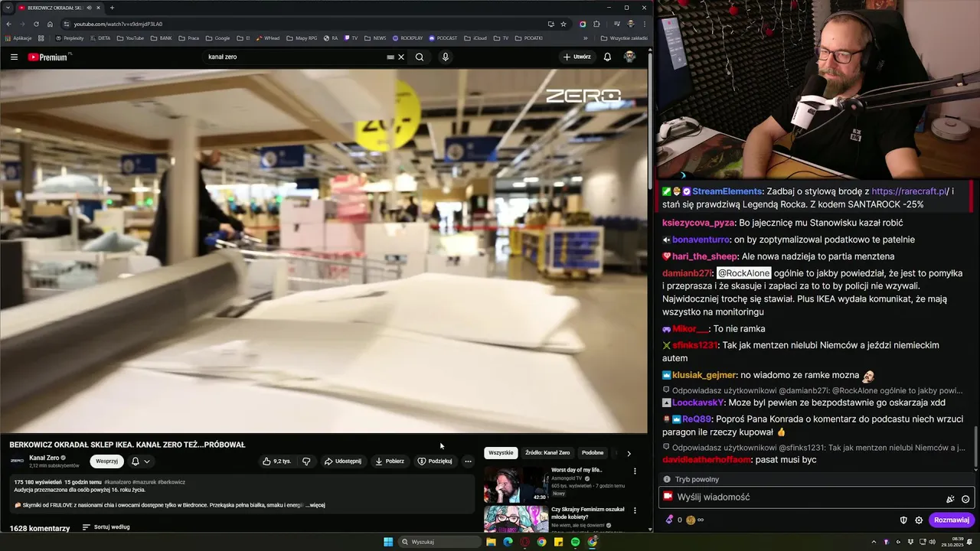
Task: Open the celebration icon in chat input
Action: [951, 499]
